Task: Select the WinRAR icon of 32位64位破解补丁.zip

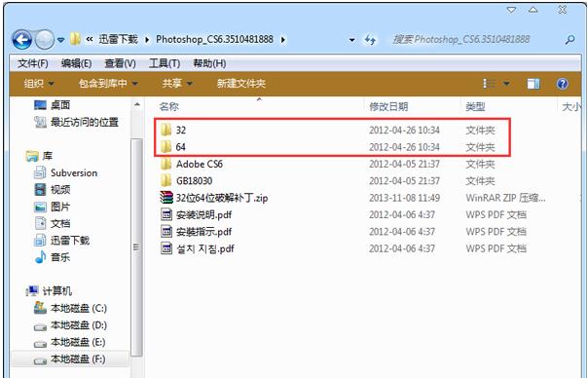Action: coord(166,198)
